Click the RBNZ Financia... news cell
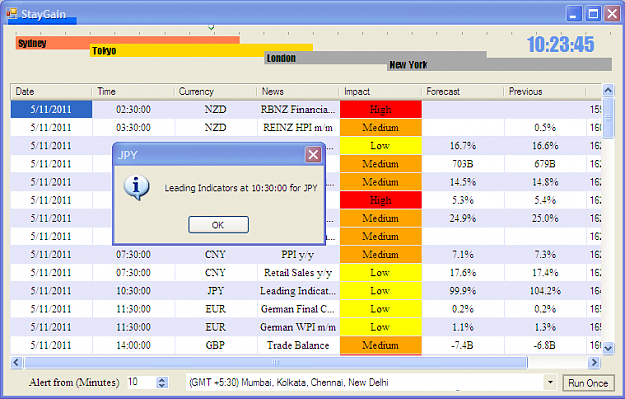Screen dimensions: 625x399 coord(298,109)
